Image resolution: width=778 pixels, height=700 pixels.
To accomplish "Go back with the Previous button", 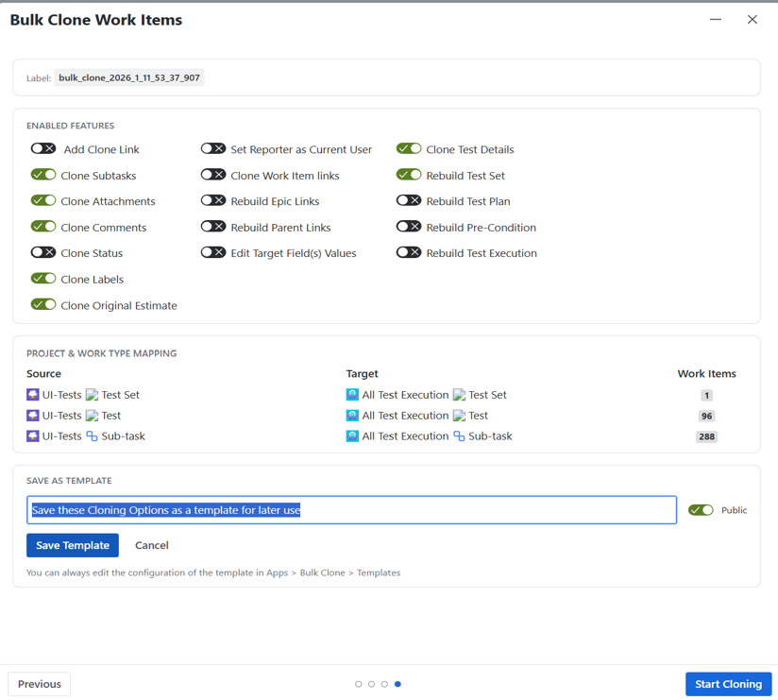I will [40, 684].
